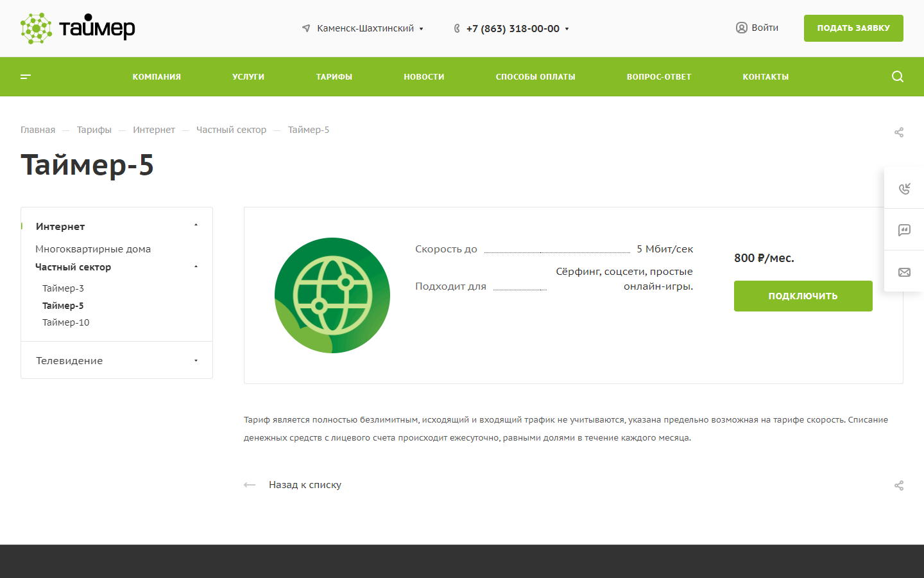Open the hamburger menu icon
924x578 pixels.
[26, 76]
